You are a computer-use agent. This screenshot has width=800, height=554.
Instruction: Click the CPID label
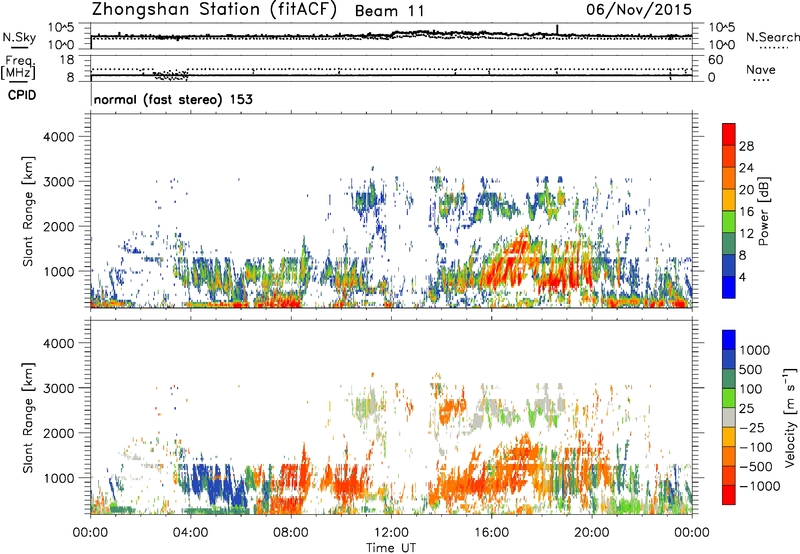pyautogui.click(x=22, y=95)
